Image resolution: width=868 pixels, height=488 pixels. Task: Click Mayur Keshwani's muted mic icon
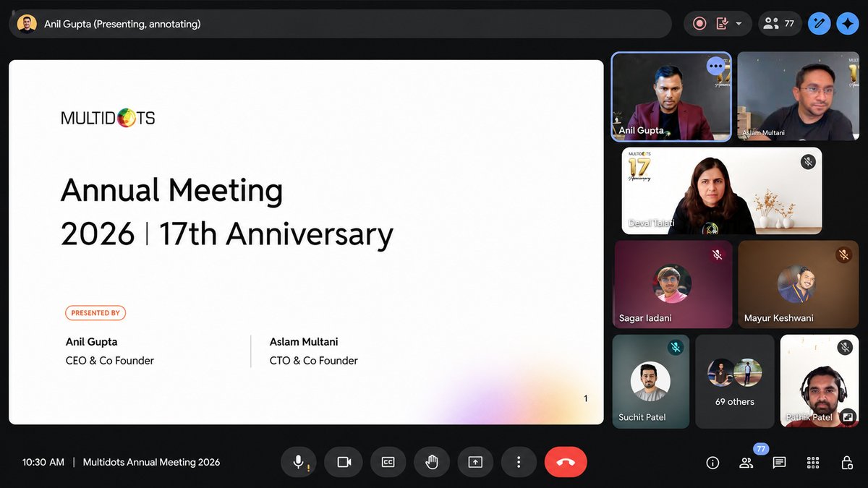843,255
